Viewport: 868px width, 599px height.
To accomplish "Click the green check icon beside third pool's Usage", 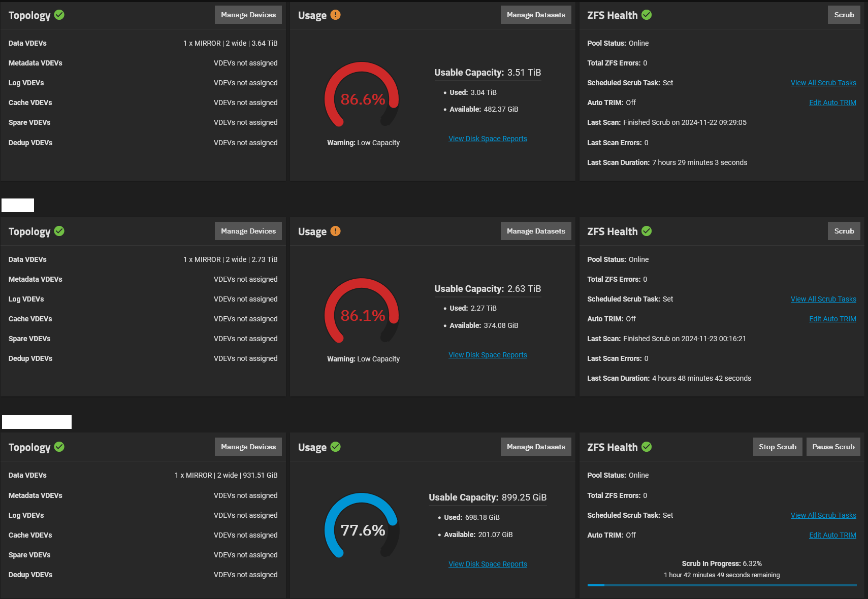I will coord(335,447).
